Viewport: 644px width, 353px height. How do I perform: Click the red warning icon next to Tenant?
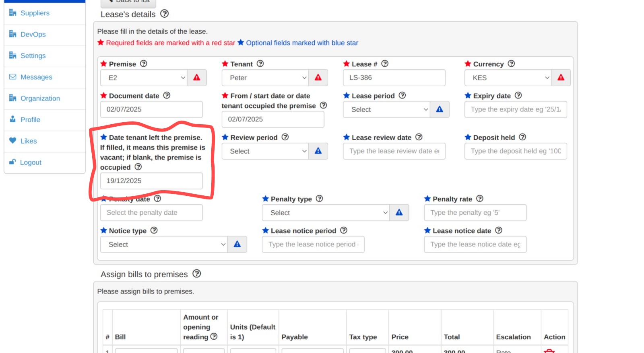pyautogui.click(x=318, y=78)
